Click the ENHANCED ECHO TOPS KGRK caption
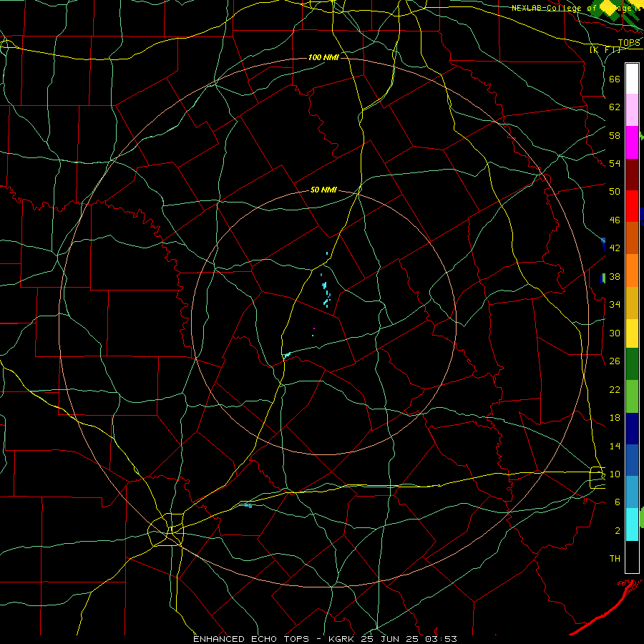Image resolution: width=644 pixels, height=644 pixels. pyautogui.click(x=325, y=639)
